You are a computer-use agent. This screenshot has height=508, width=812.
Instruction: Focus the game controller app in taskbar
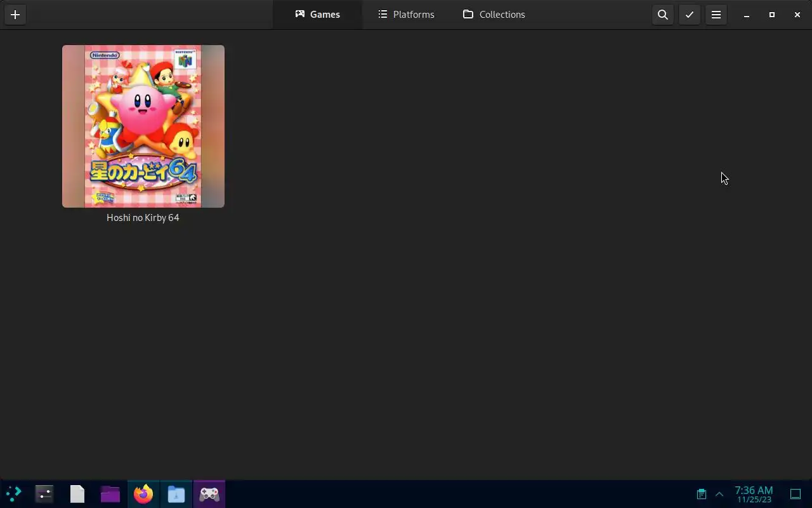click(209, 494)
